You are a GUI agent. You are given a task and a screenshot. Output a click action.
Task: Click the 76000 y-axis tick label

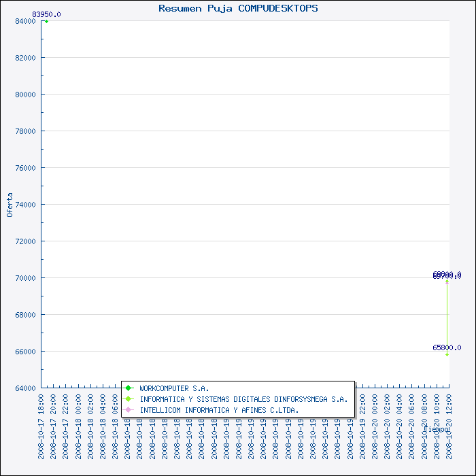[x=24, y=168]
